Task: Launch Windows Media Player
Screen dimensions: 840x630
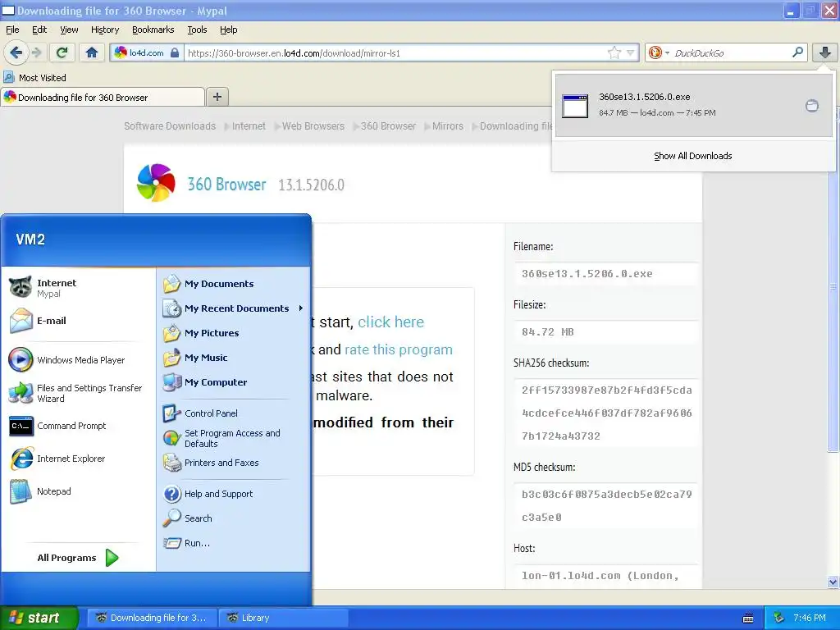Action: 78,360
